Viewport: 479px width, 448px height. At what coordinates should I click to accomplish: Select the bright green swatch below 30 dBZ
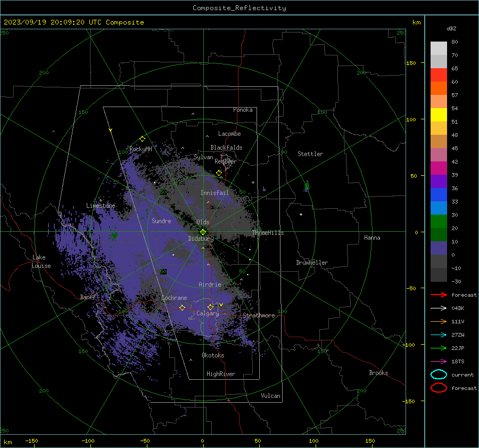pos(439,222)
